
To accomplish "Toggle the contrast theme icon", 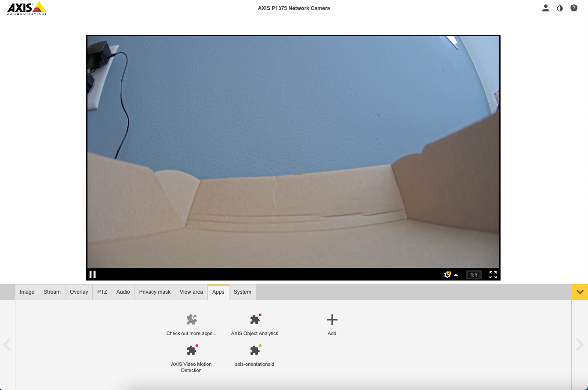I will pyautogui.click(x=560, y=8).
